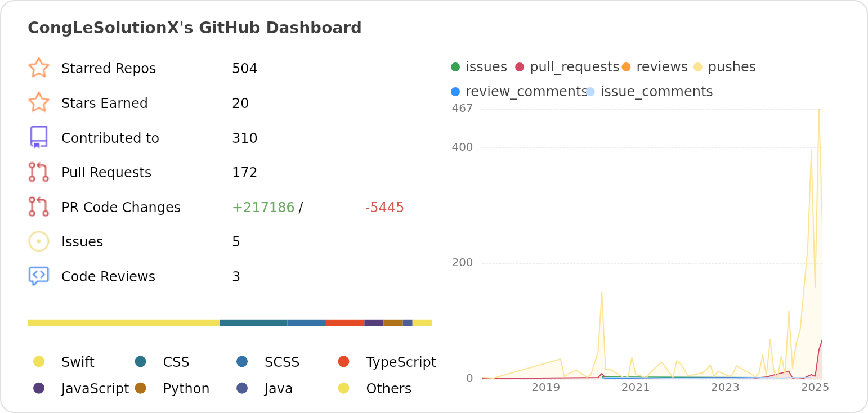Click the CSS teal legend dot
868x413 pixels.
click(141, 362)
